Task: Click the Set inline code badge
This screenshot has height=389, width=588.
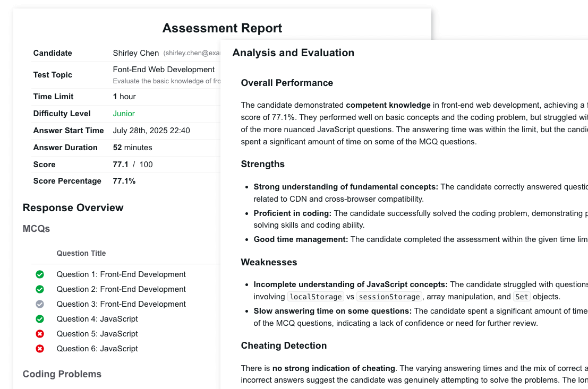Action: point(522,297)
